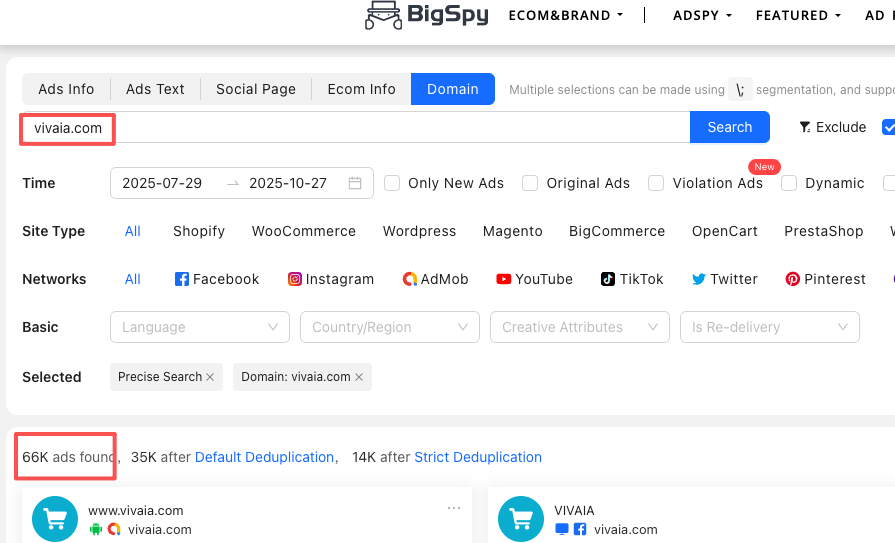Image resolution: width=895 pixels, height=543 pixels.
Task: Click the start date 2025-07-29 field
Action: [x=162, y=183]
